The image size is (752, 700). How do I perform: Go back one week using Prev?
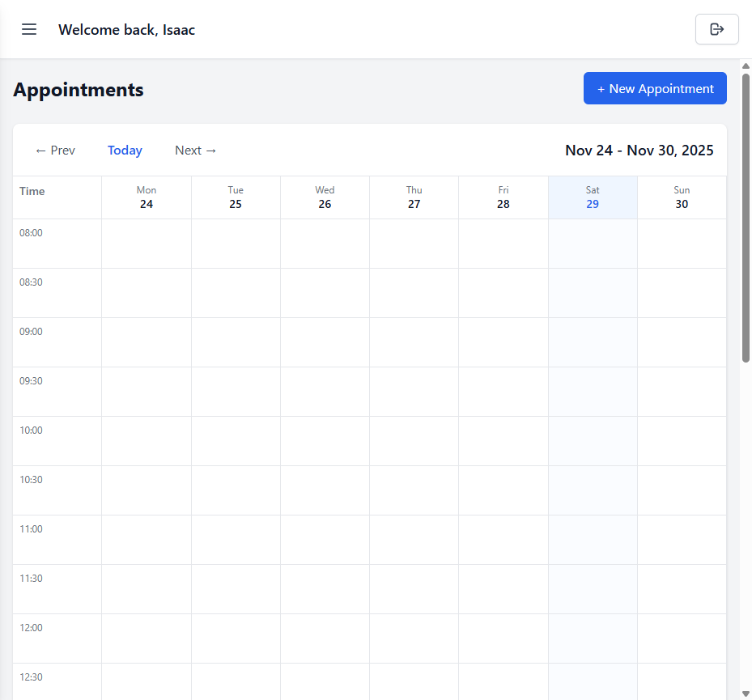tap(54, 150)
